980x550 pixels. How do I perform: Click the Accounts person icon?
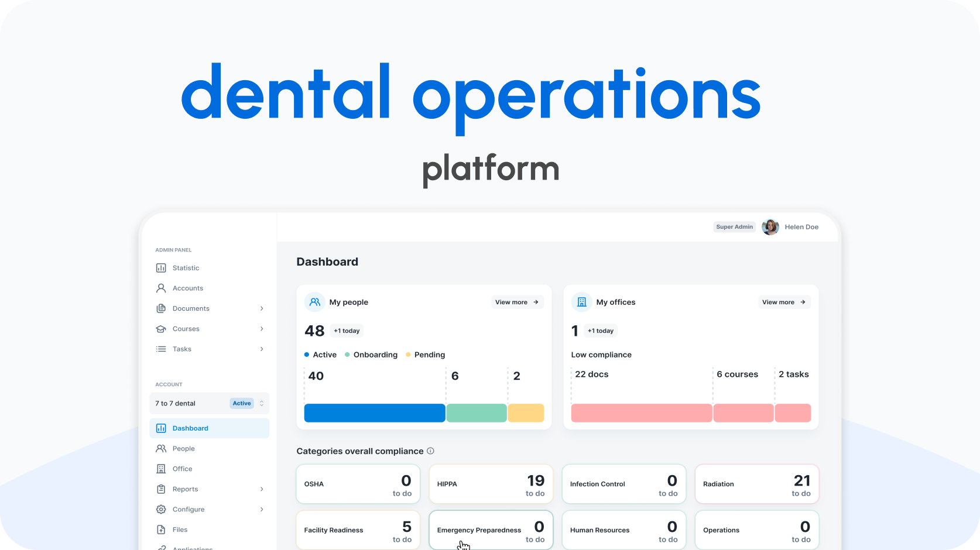point(161,288)
